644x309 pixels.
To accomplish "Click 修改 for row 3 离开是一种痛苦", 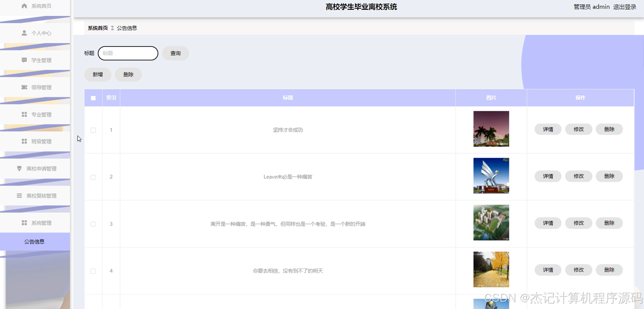I will 579,223.
